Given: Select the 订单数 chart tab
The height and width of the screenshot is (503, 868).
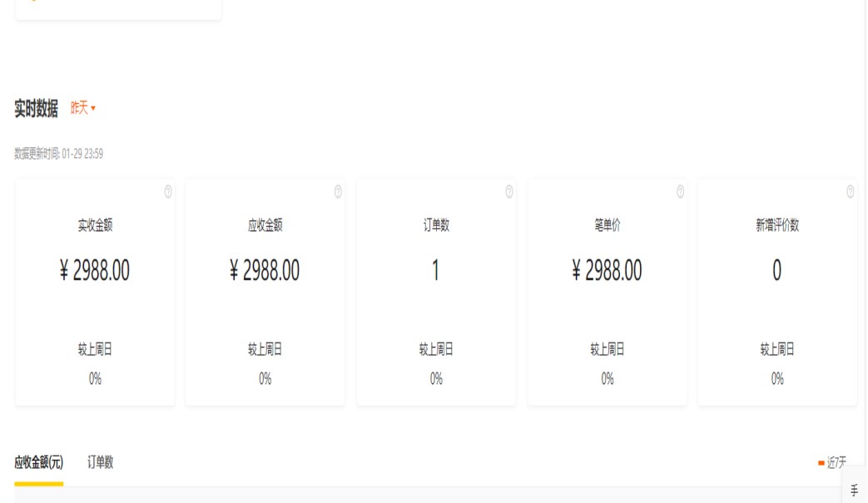Looking at the screenshot, I should pos(101,462).
